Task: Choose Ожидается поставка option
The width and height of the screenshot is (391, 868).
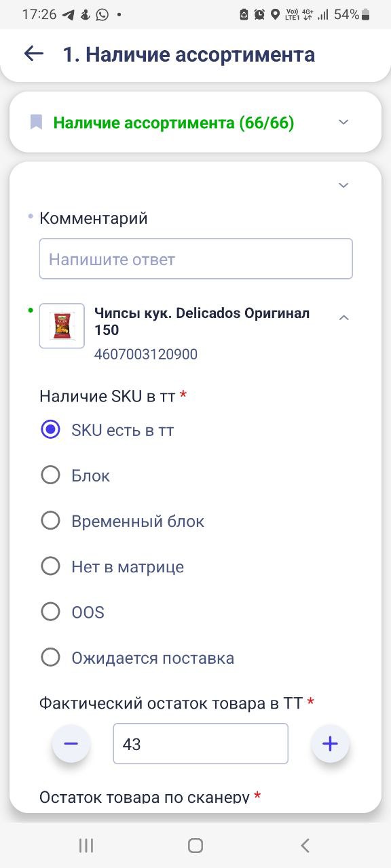Action: [138, 657]
